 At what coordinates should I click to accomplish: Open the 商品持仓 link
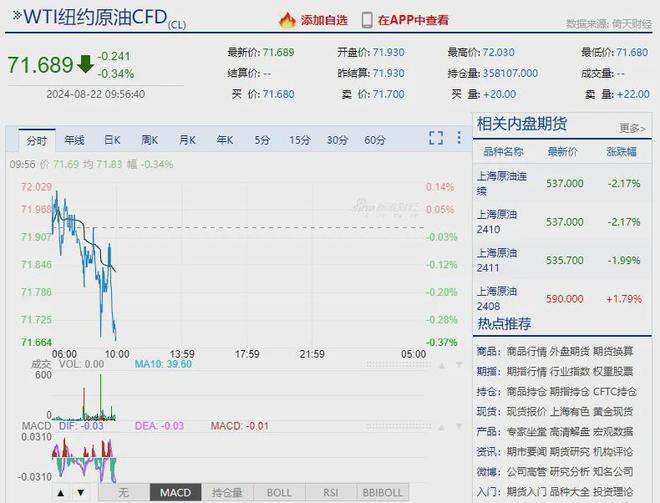coord(526,392)
